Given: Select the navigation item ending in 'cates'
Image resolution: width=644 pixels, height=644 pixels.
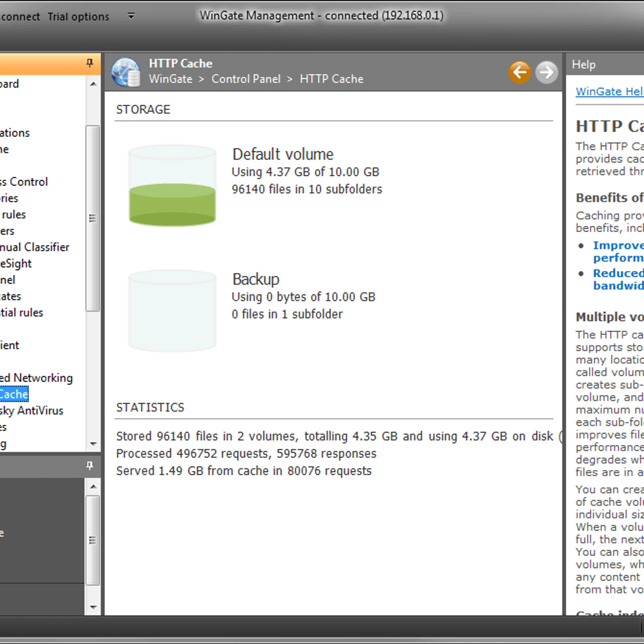Looking at the screenshot, I should pos(10,297).
